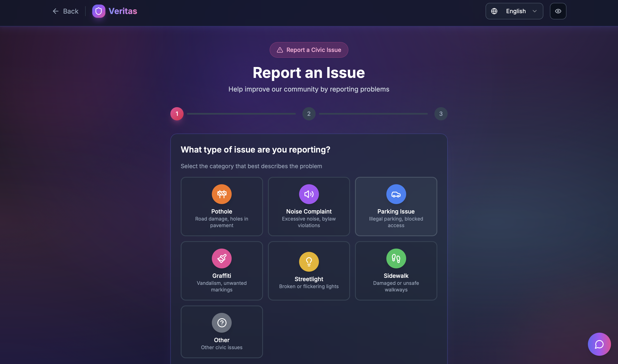This screenshot has width=618, height=364.
Task: Click the orange Pothole barrier icon
Action: [222, 194]
